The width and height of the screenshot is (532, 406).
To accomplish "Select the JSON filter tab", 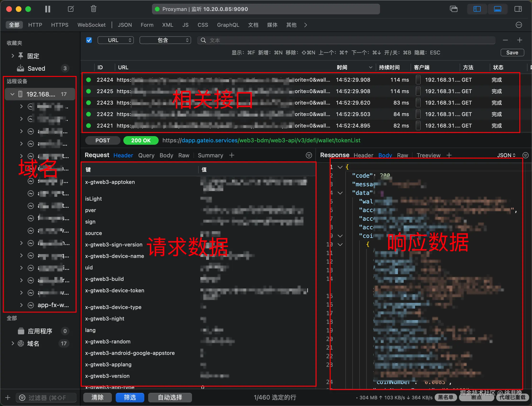I will [125, 25].
